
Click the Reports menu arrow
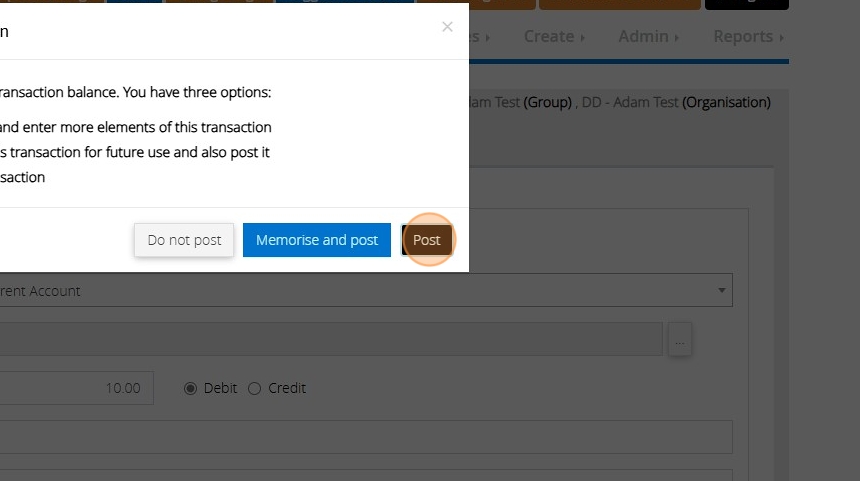tap(781, 37)
